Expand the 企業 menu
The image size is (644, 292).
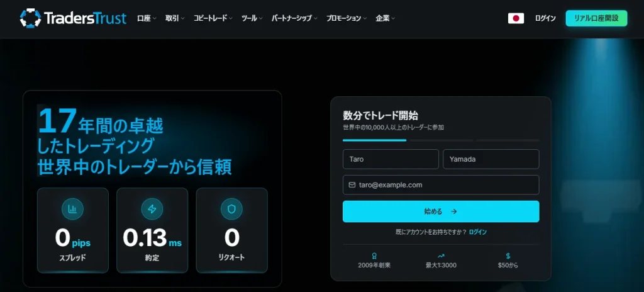point(386,18)
